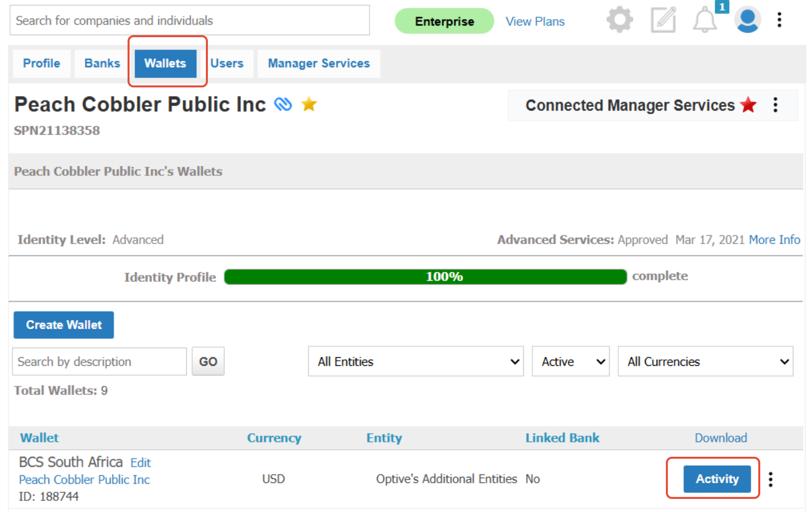Click the Download link

721,438
